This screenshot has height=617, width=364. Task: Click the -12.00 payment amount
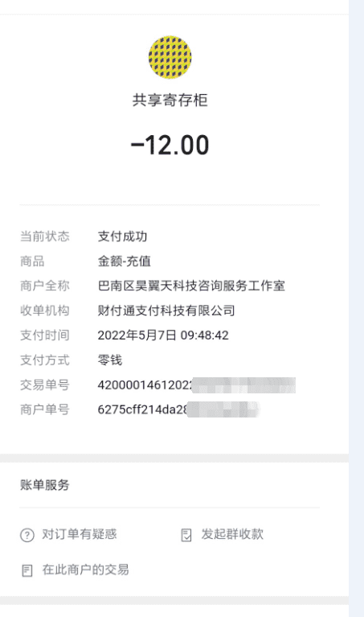point(170,145)
